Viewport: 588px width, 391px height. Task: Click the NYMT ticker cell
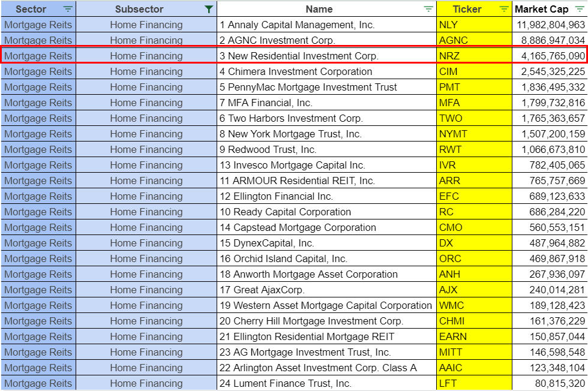point(475,134)
